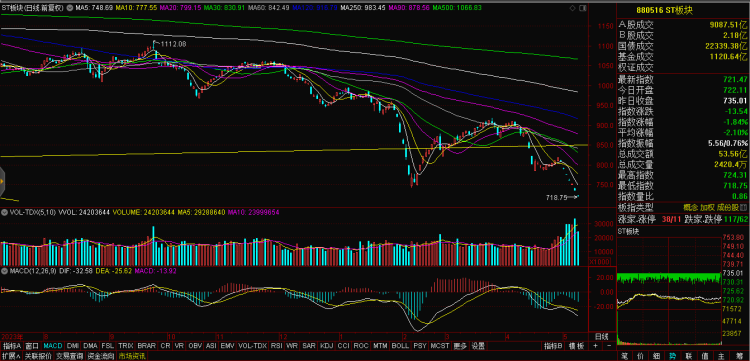This screenshot has height=361, width=750.
Task: Open the MTM indicator tab
Action: click(380, 346)
